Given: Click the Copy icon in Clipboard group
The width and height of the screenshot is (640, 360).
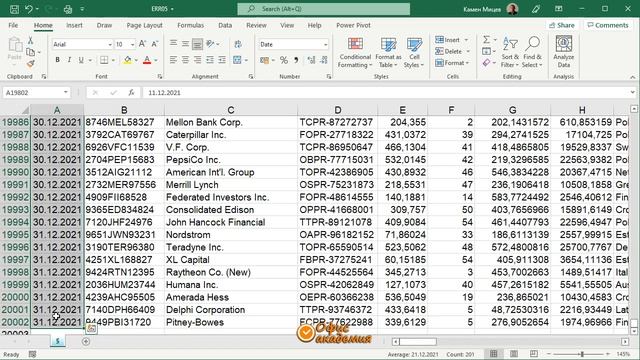Looking at the screenshot, I should coord(30,52).
